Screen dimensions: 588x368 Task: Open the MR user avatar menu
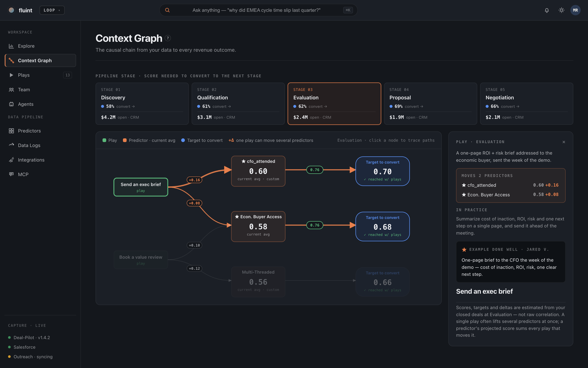(575, 10)
